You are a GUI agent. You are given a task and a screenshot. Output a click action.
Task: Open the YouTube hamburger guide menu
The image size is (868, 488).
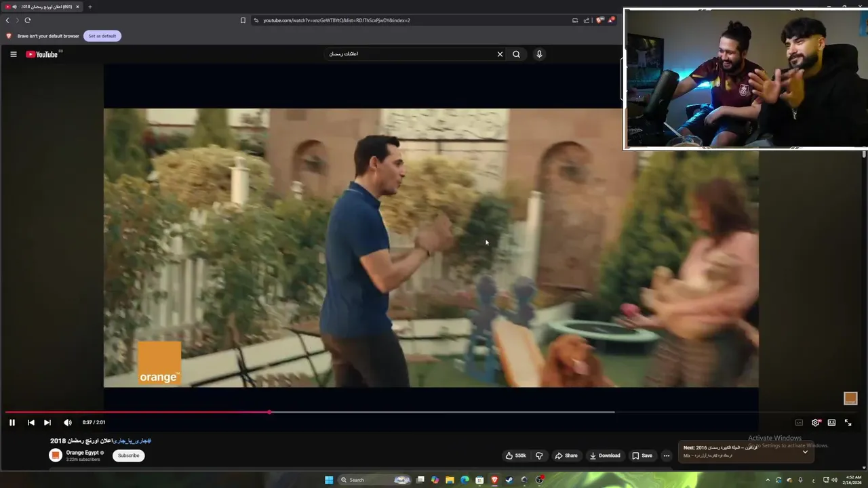(13, 54)
